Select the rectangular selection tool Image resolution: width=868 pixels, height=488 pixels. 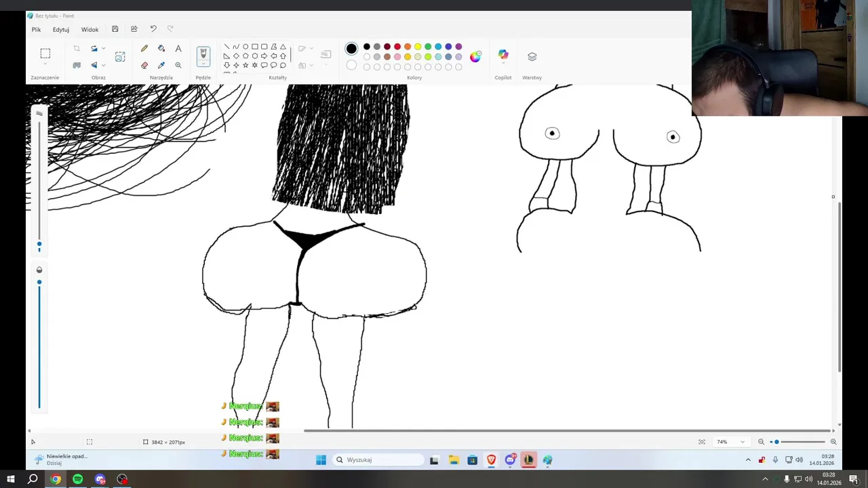pyautogui.click(x=45, y=54)
